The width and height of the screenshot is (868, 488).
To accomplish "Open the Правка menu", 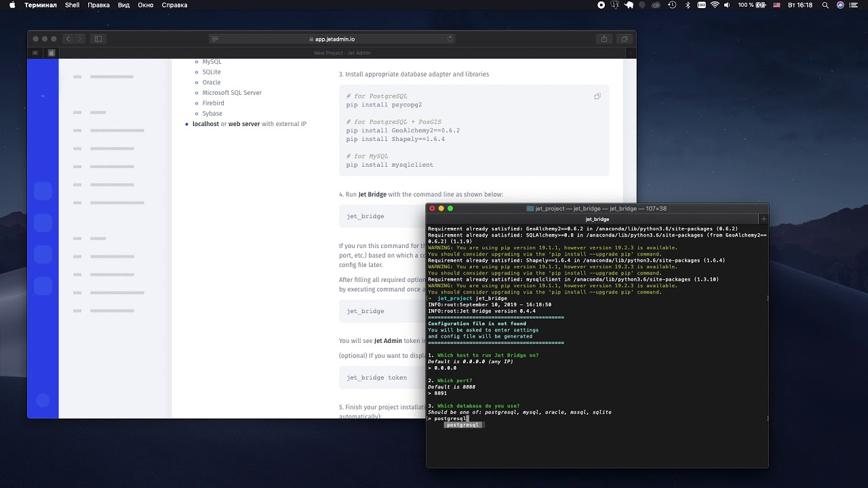I will [99, 5].
